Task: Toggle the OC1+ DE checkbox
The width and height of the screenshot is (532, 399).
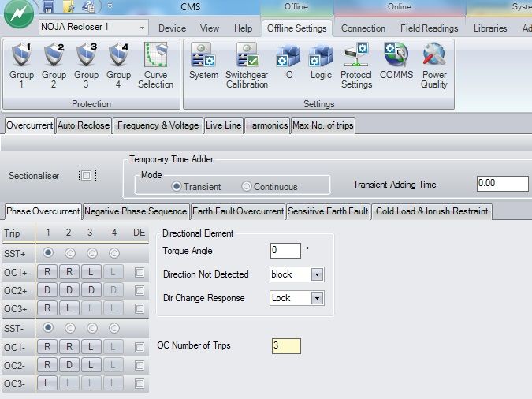Action: click(x=139, y=272)
